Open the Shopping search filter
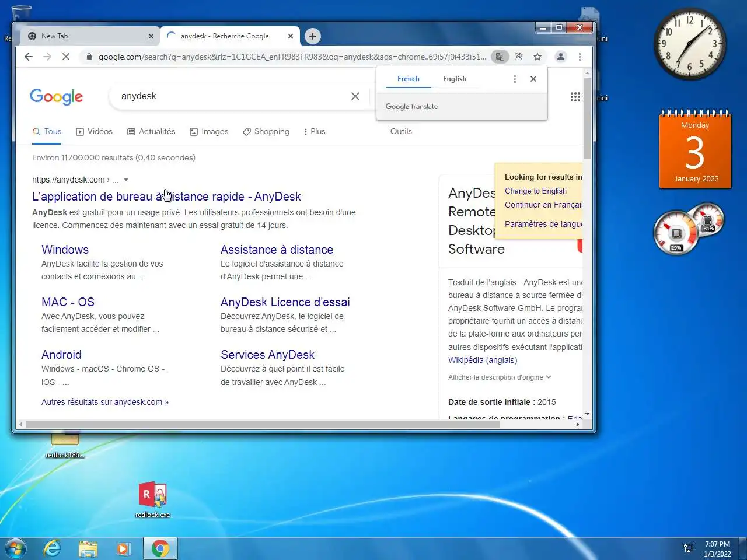Screen dimensions: 747x560 click(266, 132)
